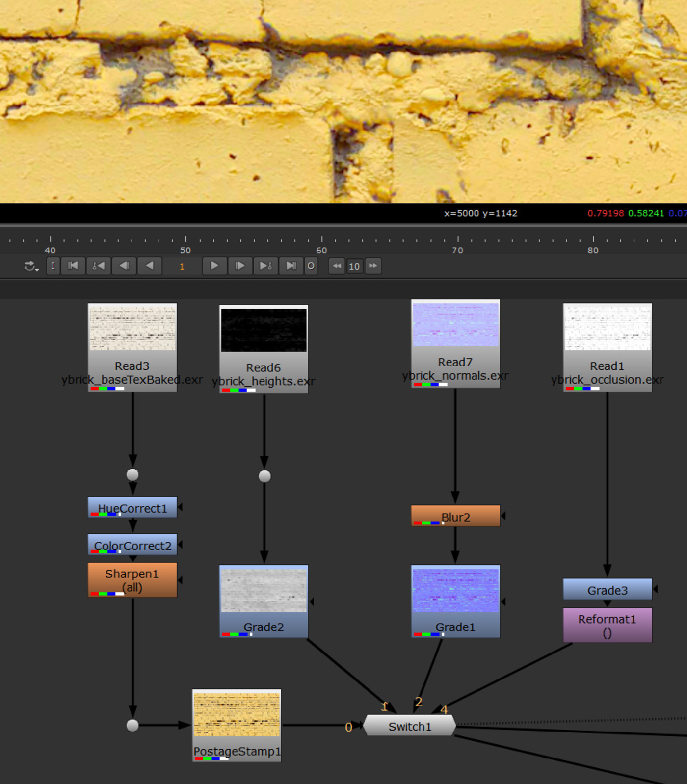Image resolution: width=687 pixels, height=784 pixels.
Task: Select the Switch1 node
Action: (410, 725)
